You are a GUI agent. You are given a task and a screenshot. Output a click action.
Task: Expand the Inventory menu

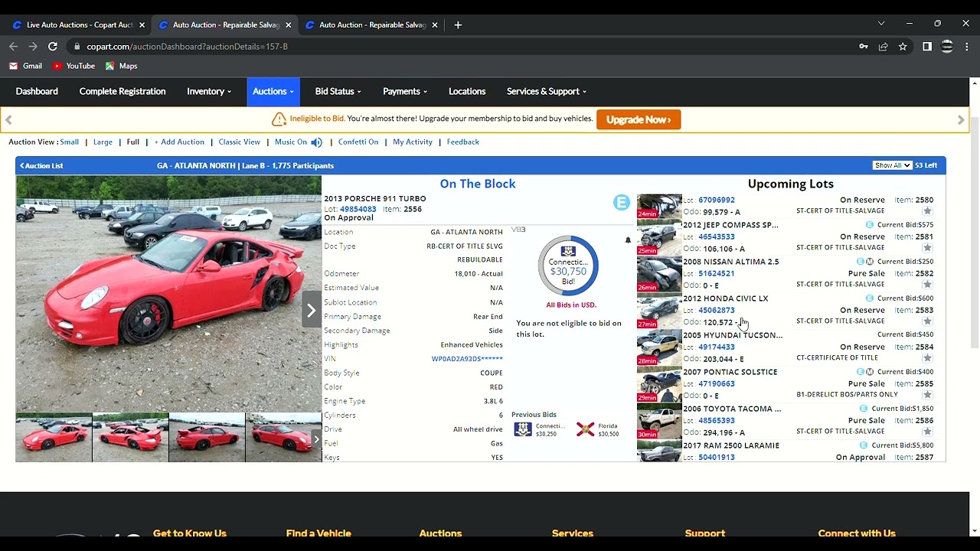click(208, 91)
